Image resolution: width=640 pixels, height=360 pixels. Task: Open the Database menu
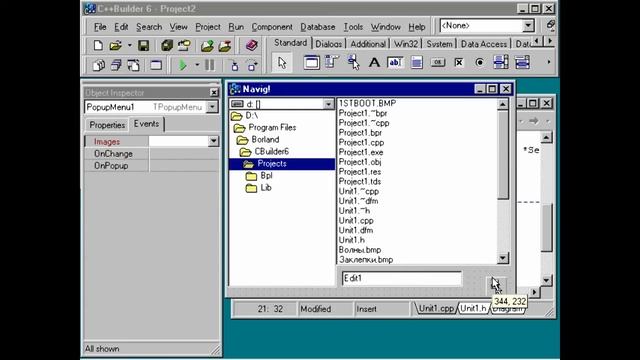(318, 27)
